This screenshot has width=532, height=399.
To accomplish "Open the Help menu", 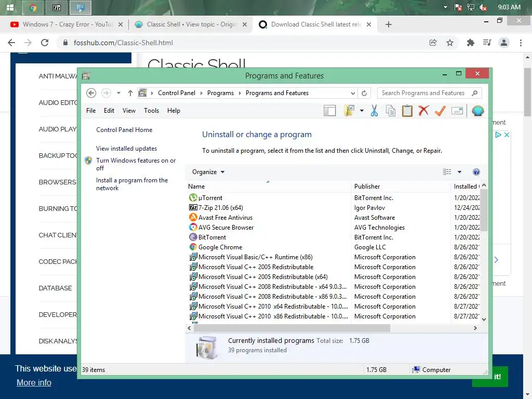I will tap(174, 111).
